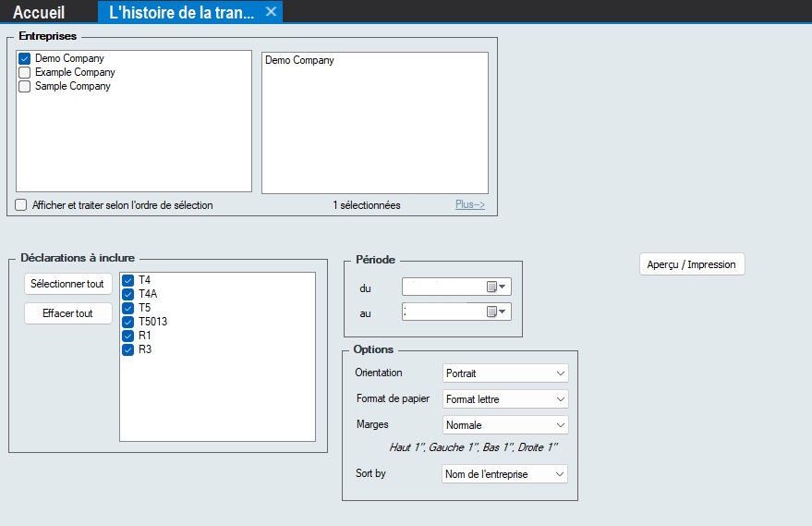Expand the Marges dropdown
Screen dimensions: 812x526
[504, 426]
